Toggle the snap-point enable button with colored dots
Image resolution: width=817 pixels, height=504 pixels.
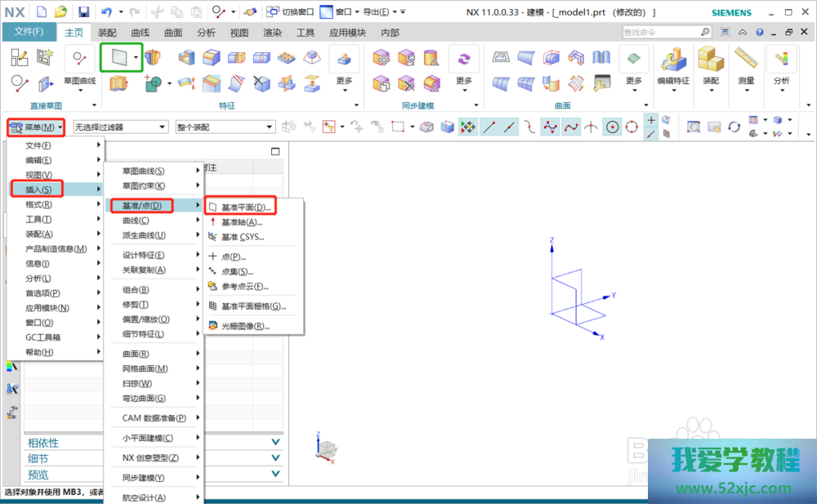pyautogui.click(x=468, y=127)
